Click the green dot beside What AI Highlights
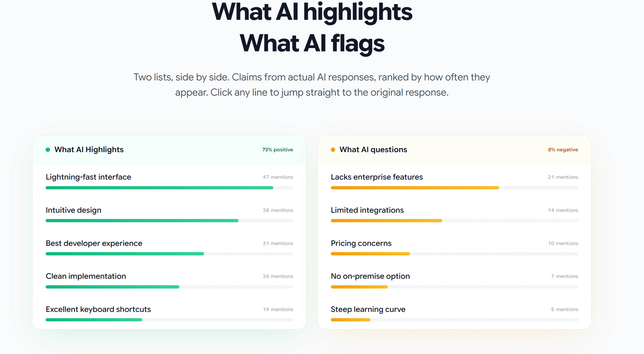Screen dimensions: 644x354 [48, 149]
